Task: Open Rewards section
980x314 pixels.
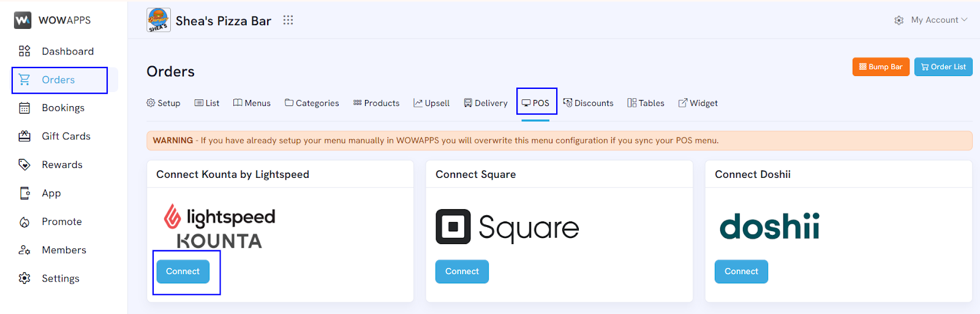Action: 62,164
